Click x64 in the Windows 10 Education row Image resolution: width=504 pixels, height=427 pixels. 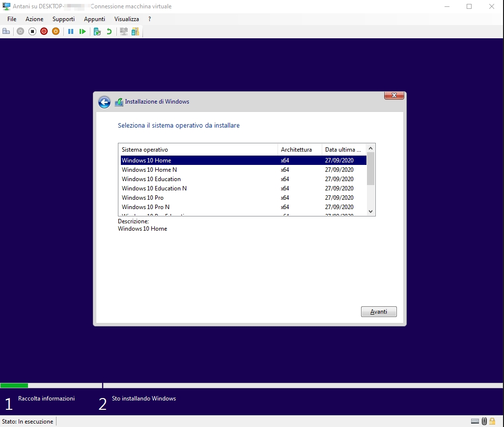pos(285,179)
